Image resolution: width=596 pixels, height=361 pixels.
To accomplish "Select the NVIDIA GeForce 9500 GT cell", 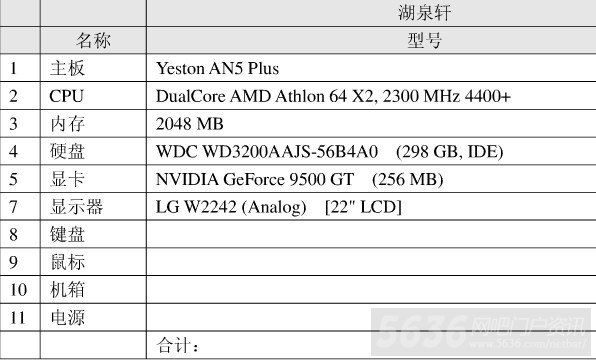I will pyautogui.click(x=371, y=179).
